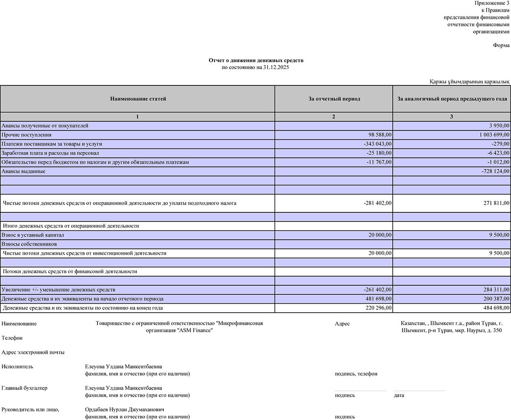Select the date line 'по состоянию на 31.12.2025'
Viewport: 511px width, 420px height.
pyautogui.click(x=255, y=67)
